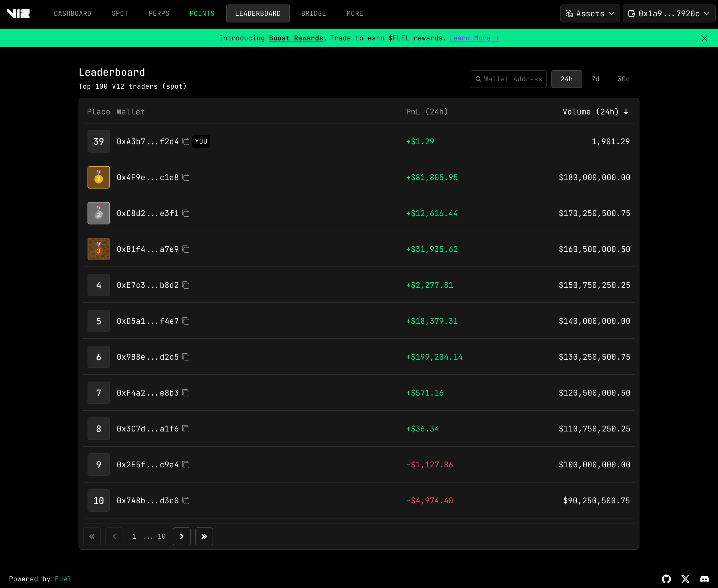The width and height of the screenshot is (718, 588).
Task: Click PnL value +$81,805.95
Action: point(432,177)
